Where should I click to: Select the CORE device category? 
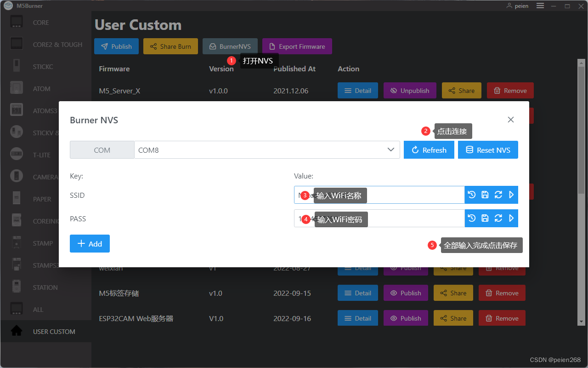click(x=45, y=23)
